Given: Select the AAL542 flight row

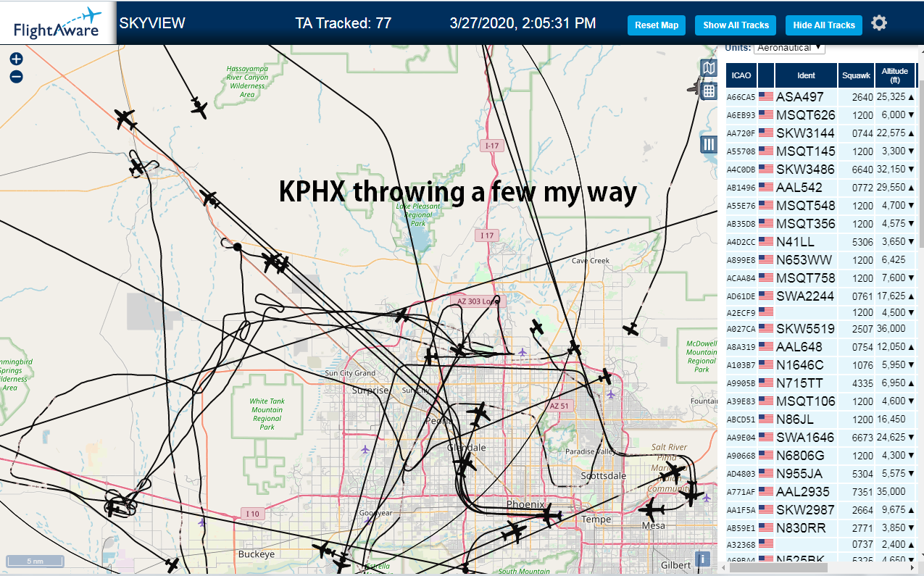Looking at the screenshot, I should [x=822, y=187].
